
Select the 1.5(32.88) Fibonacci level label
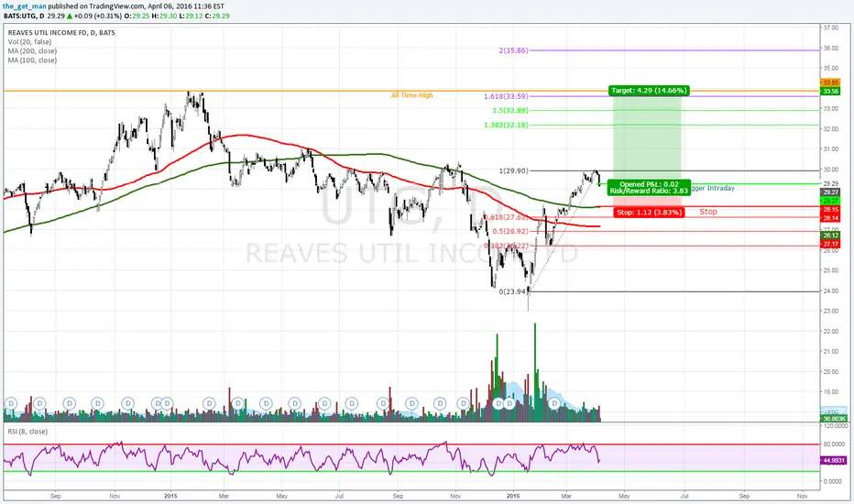pos(510,111)
